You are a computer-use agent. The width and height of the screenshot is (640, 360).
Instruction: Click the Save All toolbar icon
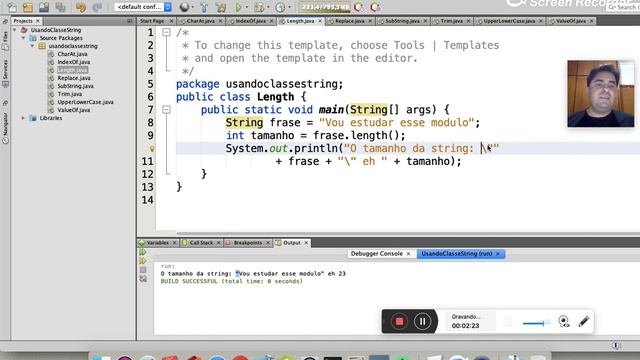pos(60,7)
